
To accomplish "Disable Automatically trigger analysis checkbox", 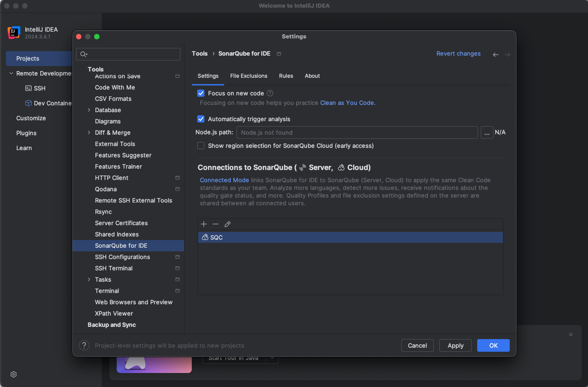I will (x=201, y=119).
